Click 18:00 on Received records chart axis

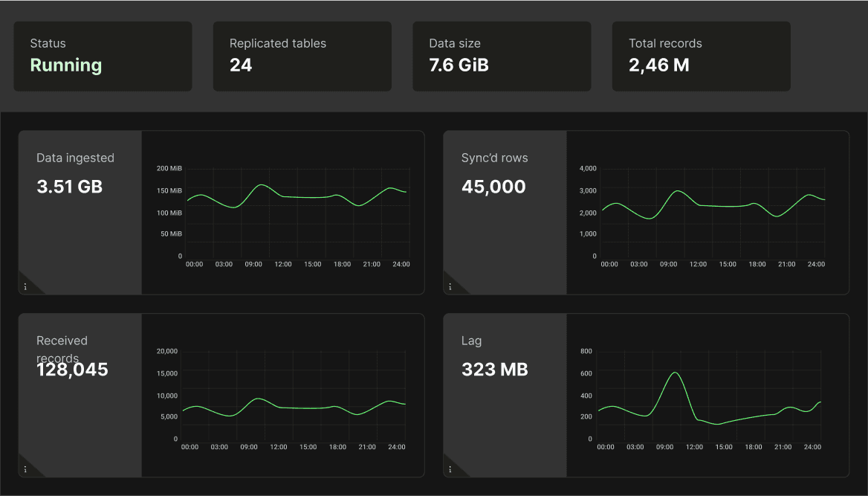(x=337, y=447)
